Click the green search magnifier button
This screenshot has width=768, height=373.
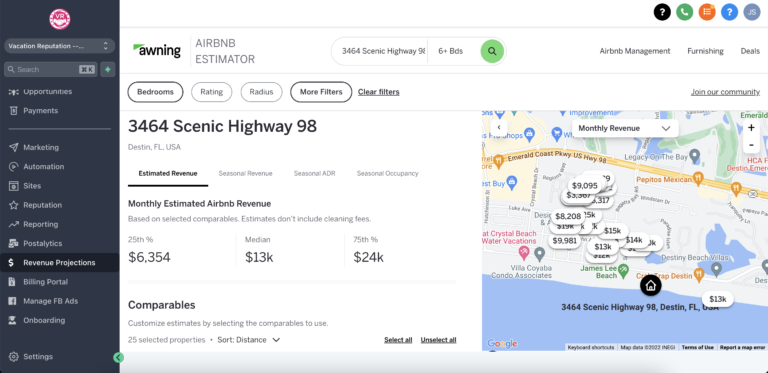tap(492, 51)
